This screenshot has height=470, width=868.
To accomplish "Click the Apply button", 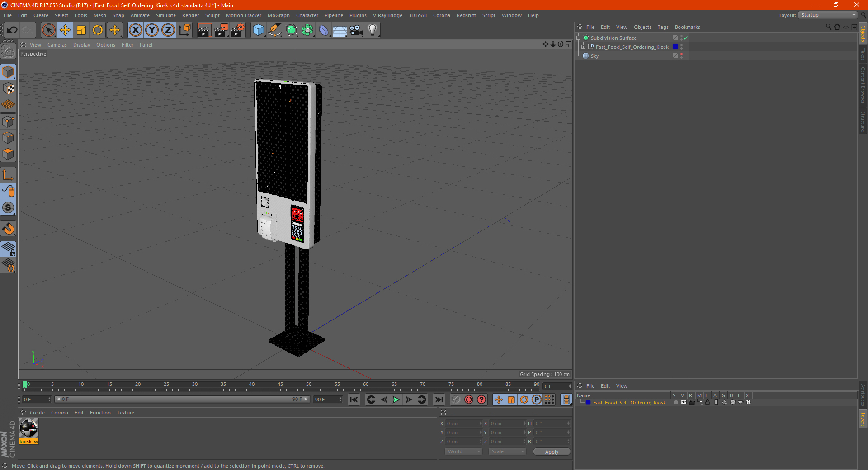I will pyautogui.click(x=552, y=451).
